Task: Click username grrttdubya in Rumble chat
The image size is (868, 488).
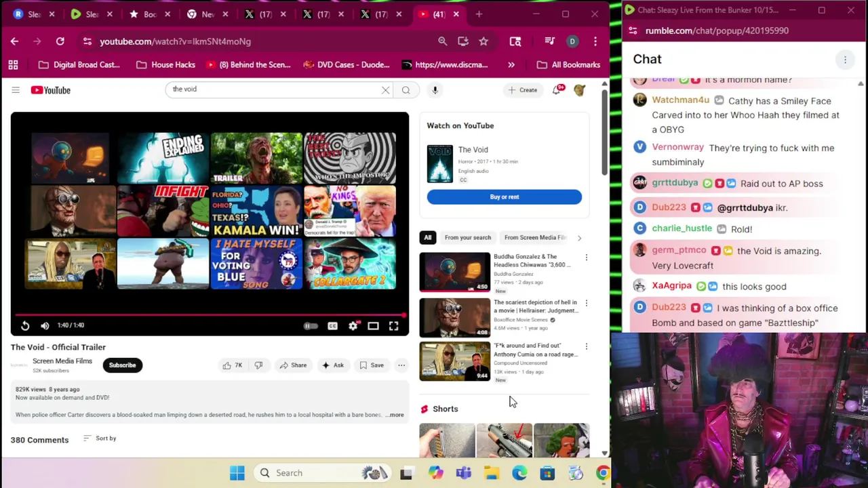Action: 675,183
